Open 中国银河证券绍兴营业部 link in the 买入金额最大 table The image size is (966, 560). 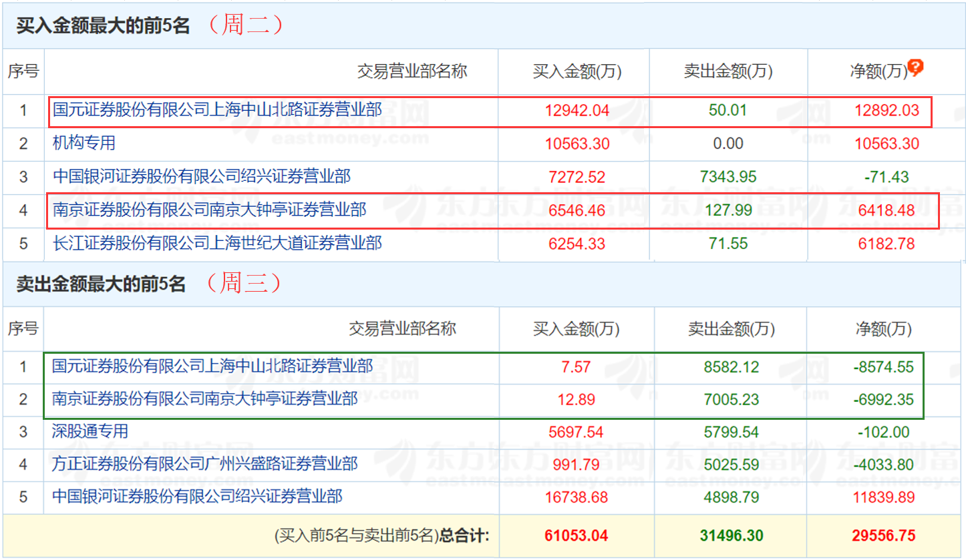(x=202, y=177)
